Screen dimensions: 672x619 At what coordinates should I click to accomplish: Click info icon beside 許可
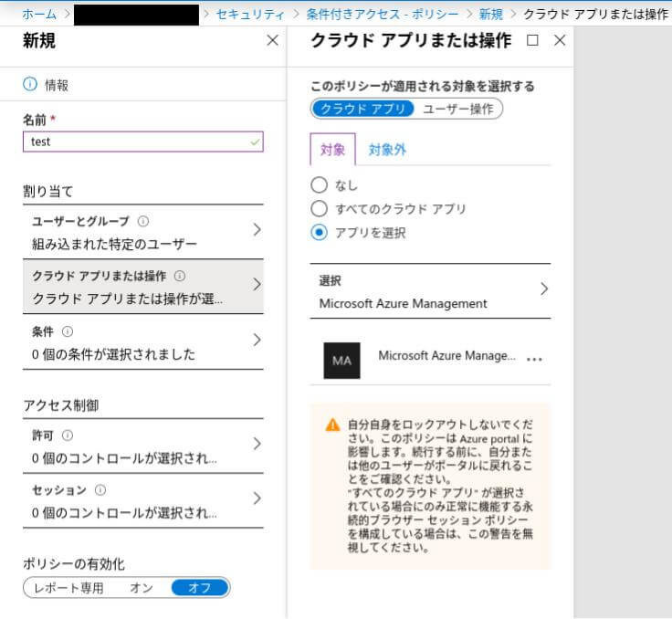pos(68,435)
